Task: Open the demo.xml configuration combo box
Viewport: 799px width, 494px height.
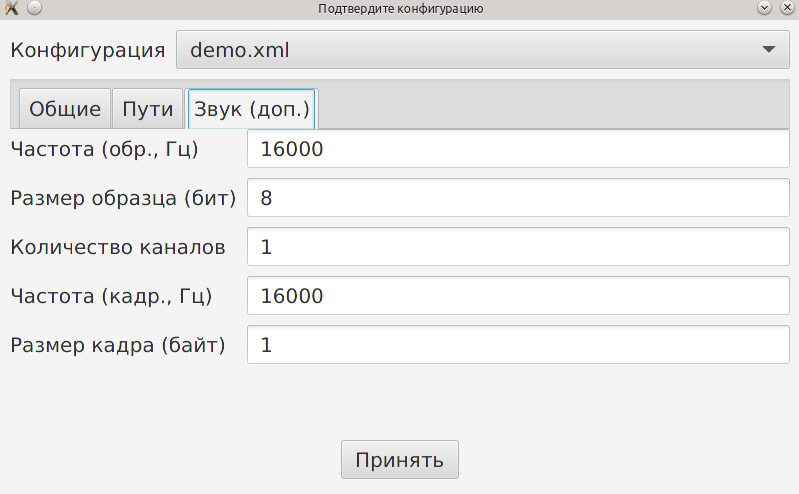Action: click(x=483, y=49)
